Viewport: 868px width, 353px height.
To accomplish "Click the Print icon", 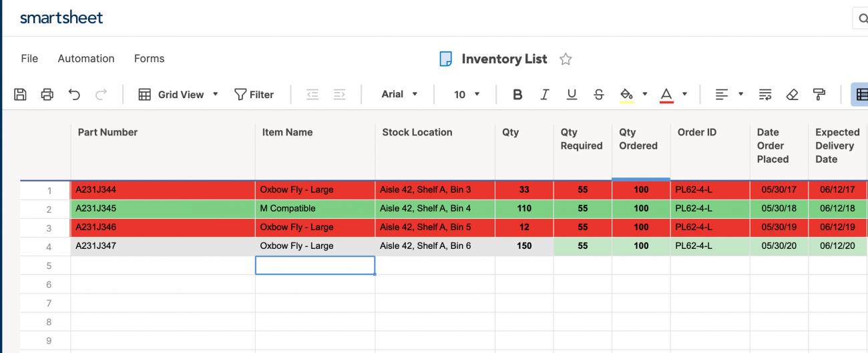I will click(x=47, y=95).
